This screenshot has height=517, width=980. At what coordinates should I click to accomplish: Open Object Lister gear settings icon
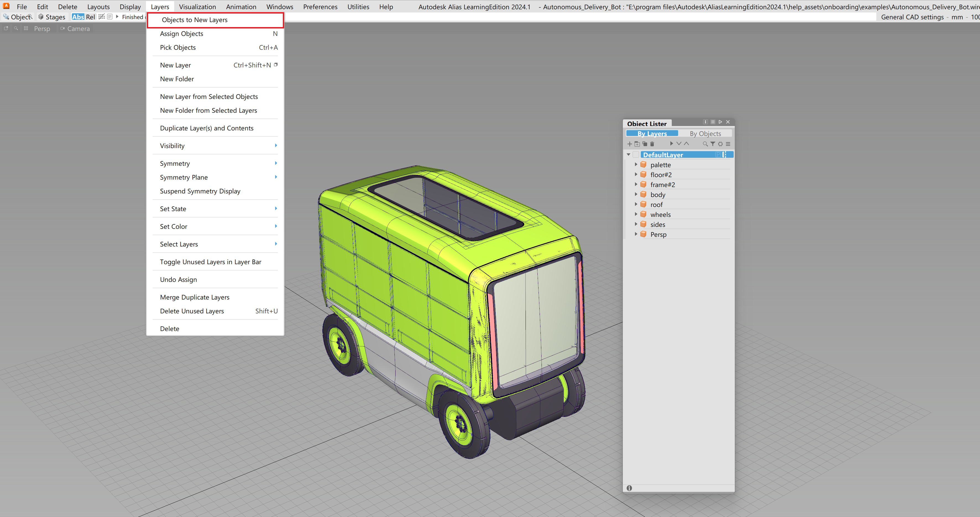(x=720, y=144)
